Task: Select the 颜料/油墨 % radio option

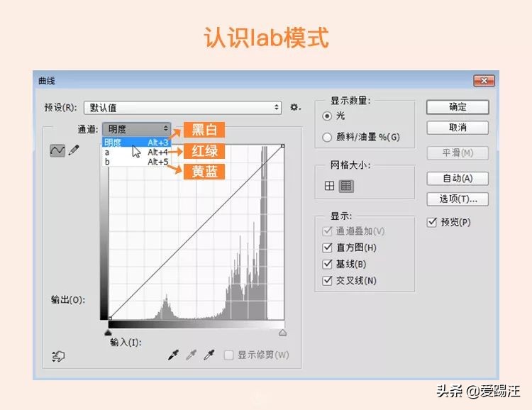Action: [x=327, y=137]
